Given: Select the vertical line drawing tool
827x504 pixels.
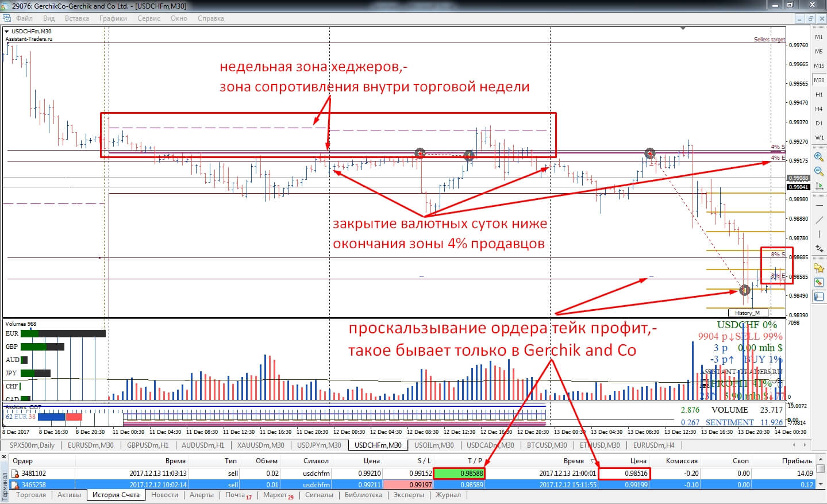Looking at the screenshot, I should [x=819, y=234].
